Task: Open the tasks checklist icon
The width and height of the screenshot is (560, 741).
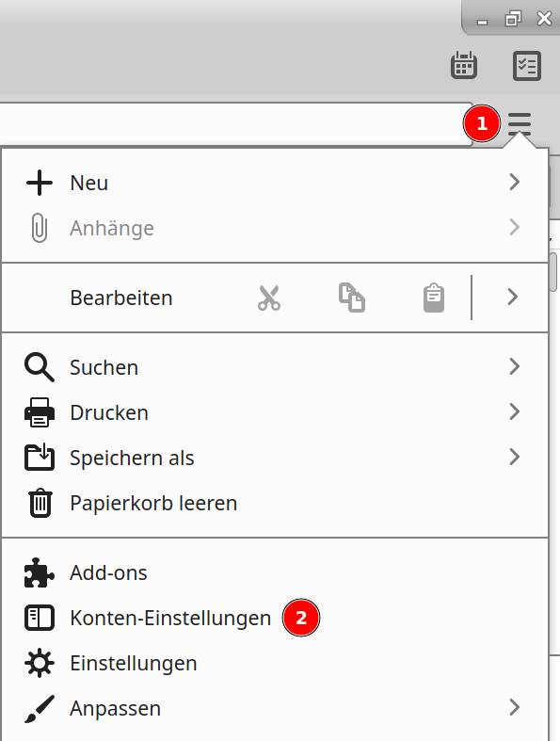Action: coord(527,66)
